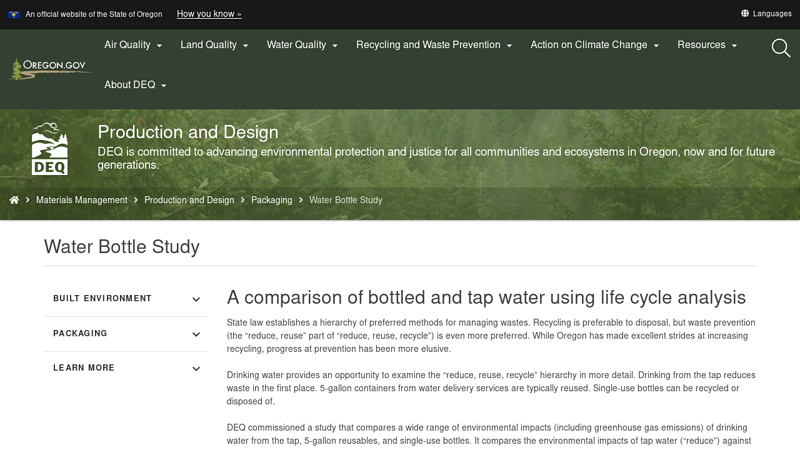Viewport: 800px width, 450px height.
Task: Open the Water Quality menu
Action: coord(302,45)
